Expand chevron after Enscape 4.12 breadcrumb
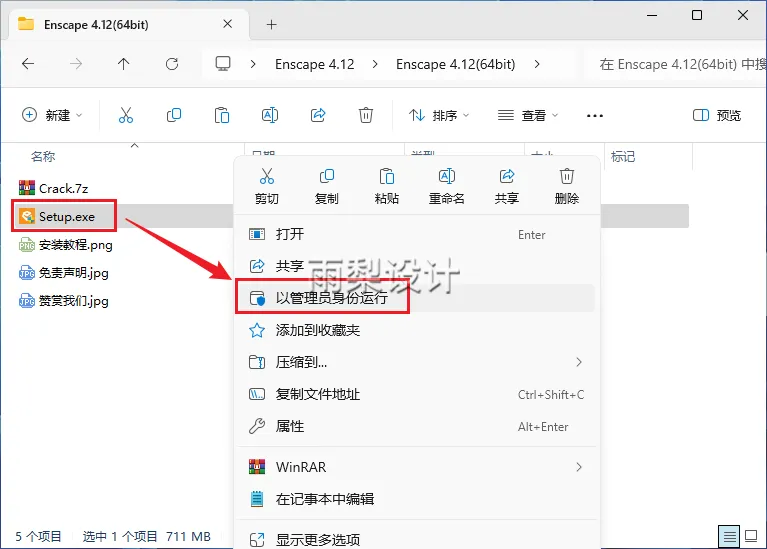The width and height of the screenshot is (767, 549). [x=375, y=64]
